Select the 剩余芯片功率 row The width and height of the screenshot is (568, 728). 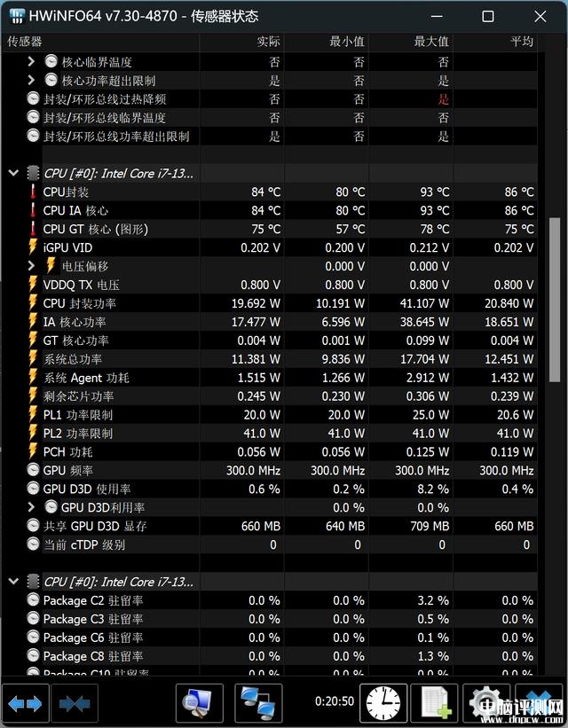[281, 396]
